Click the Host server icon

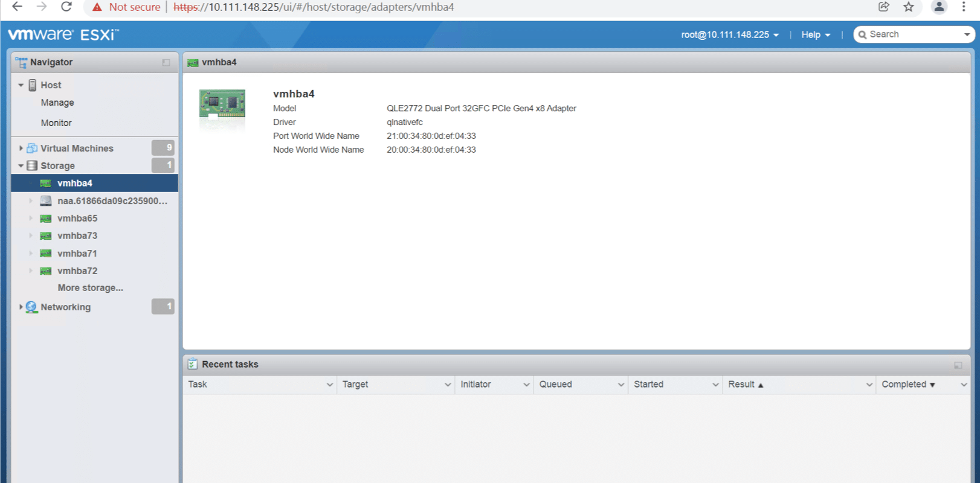(x=33, y=85)
